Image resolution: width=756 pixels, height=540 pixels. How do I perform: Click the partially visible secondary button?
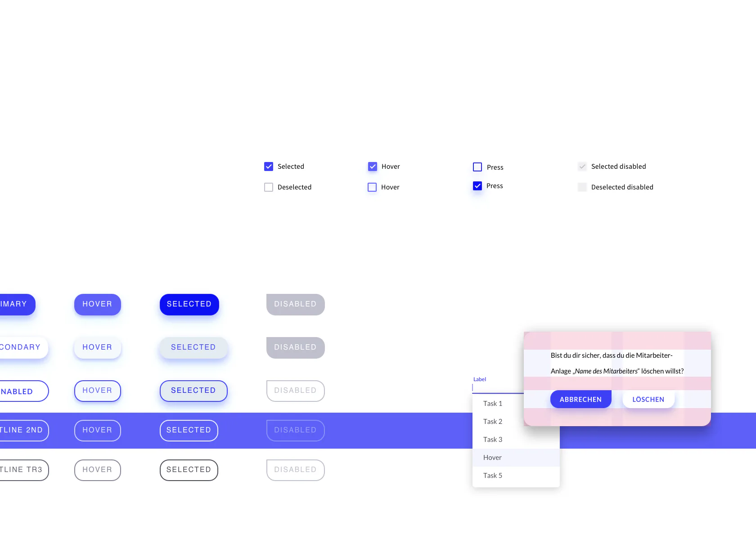coord(24,348)
